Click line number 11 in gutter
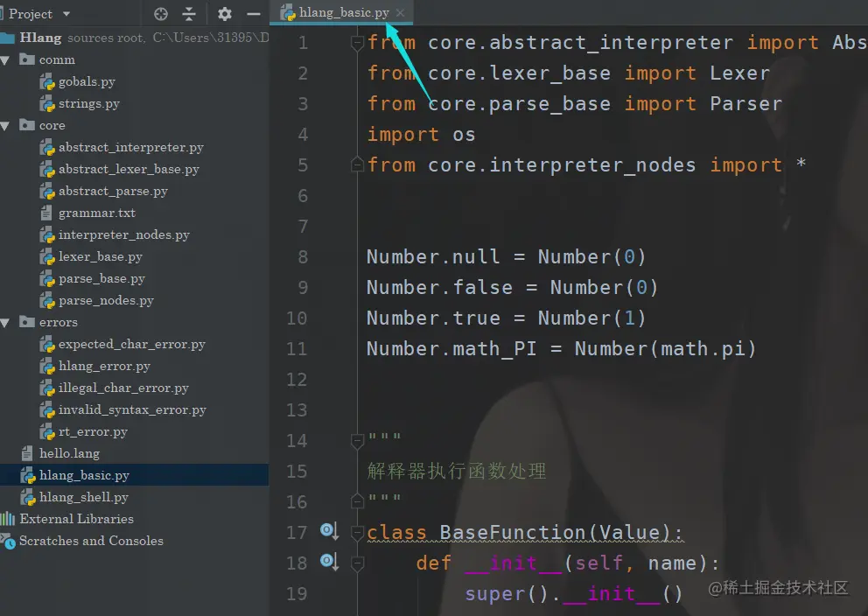This screenshot has height=616, width=868. tap(297, 349)
